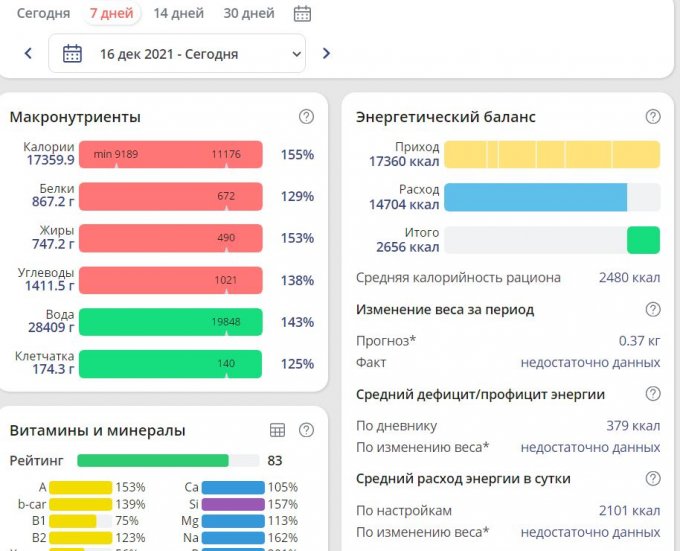Click help icon next to Энергетический баланс

pos(653,117)
